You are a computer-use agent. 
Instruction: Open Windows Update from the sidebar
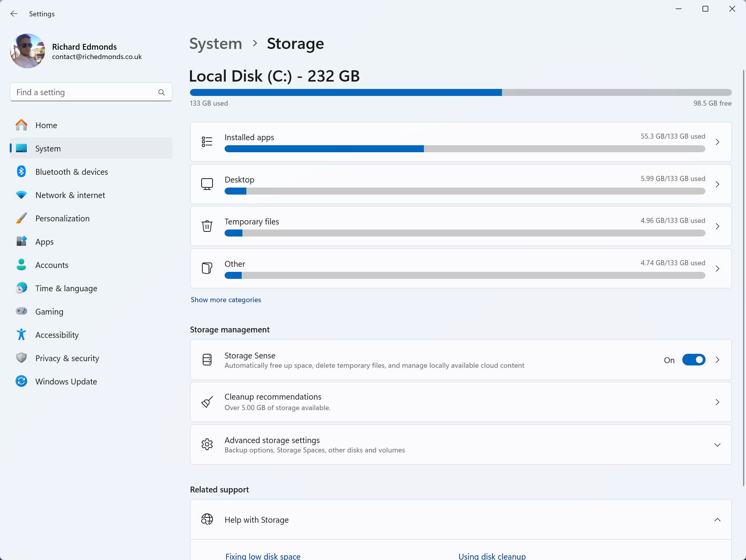pyautogui.click(x=66, y=381)
